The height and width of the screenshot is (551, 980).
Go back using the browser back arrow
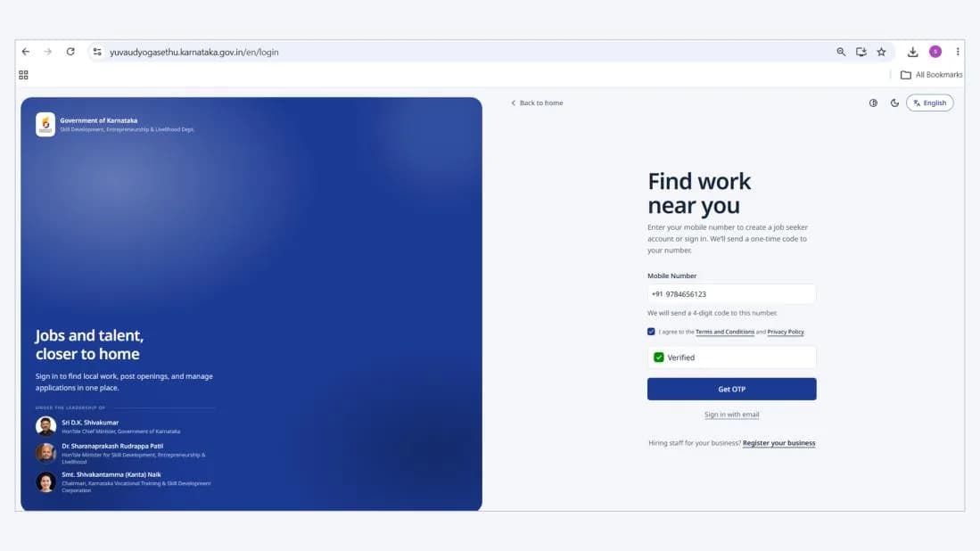pos(26,52)
